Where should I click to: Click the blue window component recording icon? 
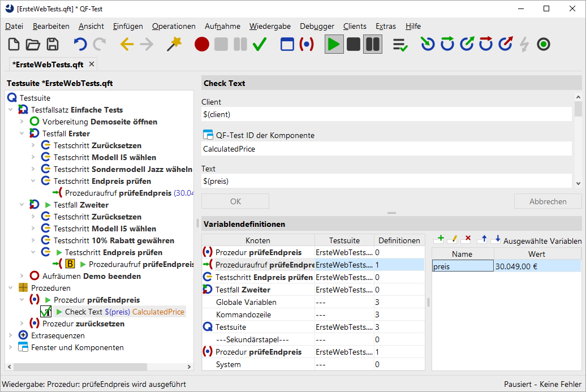[x=287, y=44]
